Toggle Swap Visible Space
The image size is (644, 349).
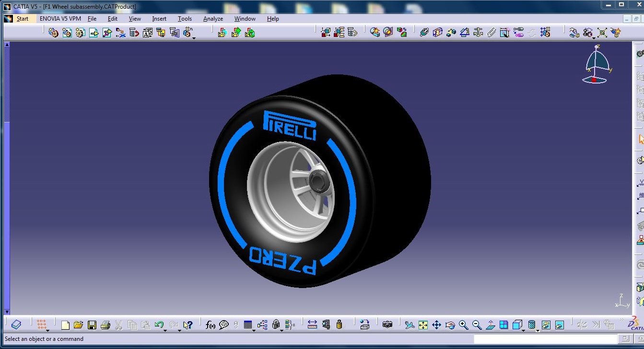pyautogui.click(x=559, y=325)
